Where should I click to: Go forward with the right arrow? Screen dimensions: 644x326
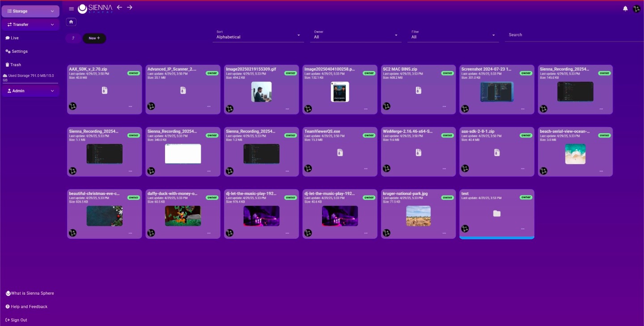(130, 7)
